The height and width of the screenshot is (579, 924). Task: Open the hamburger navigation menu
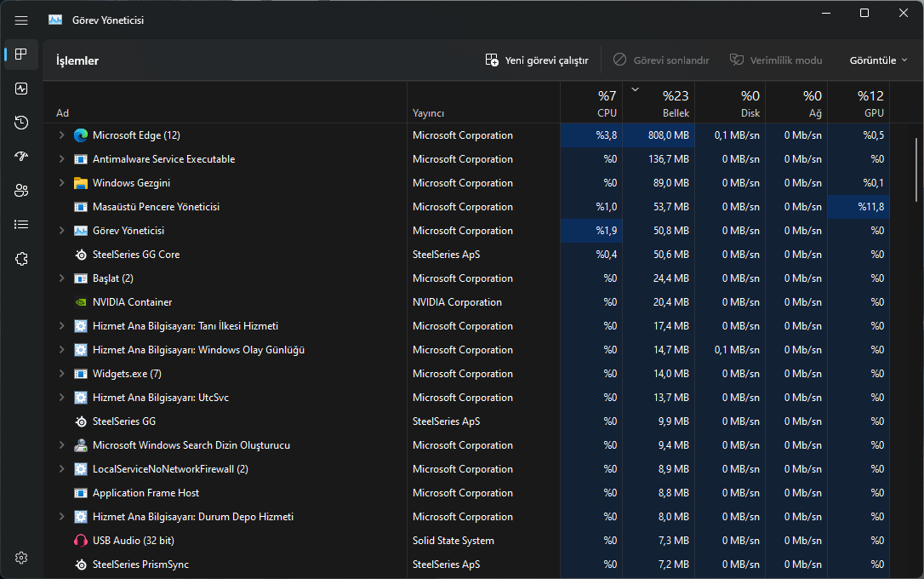click(x=21, y=20)
